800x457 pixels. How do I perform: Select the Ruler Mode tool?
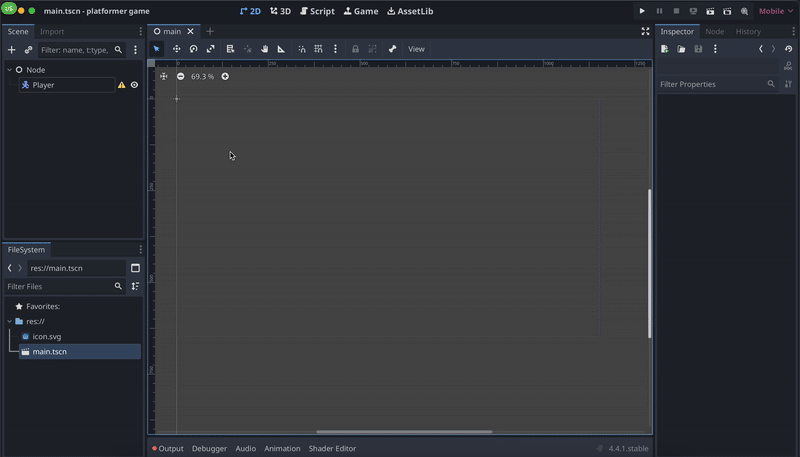point(281,49)
